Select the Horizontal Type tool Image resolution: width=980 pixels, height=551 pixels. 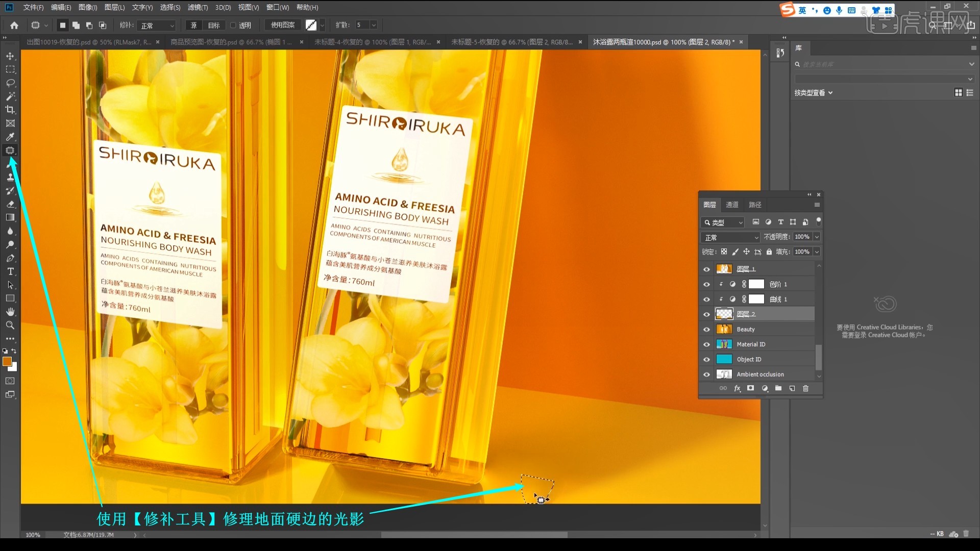click(x=10, y=271)
